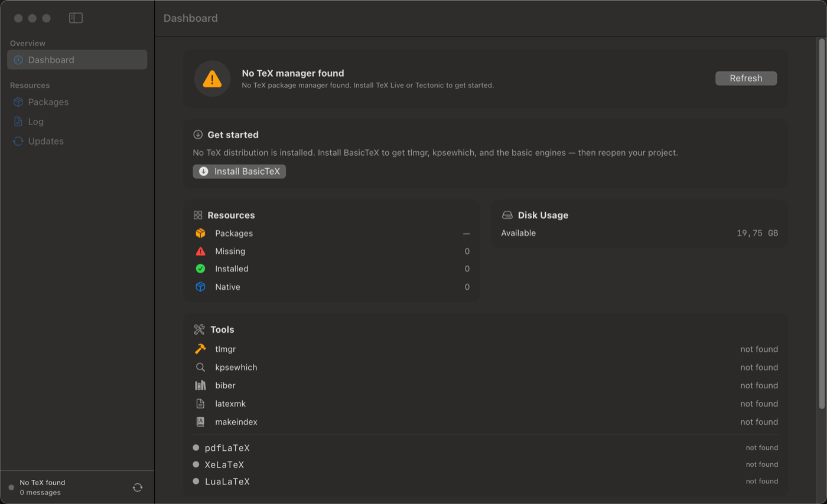Open Dashboard in the sidebar
827x504 pixels.
(77, 60)
